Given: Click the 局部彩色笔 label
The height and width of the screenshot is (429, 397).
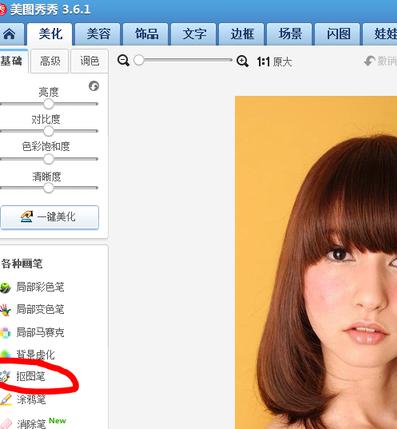Looking at the screenshot, I should click(40, 287).
